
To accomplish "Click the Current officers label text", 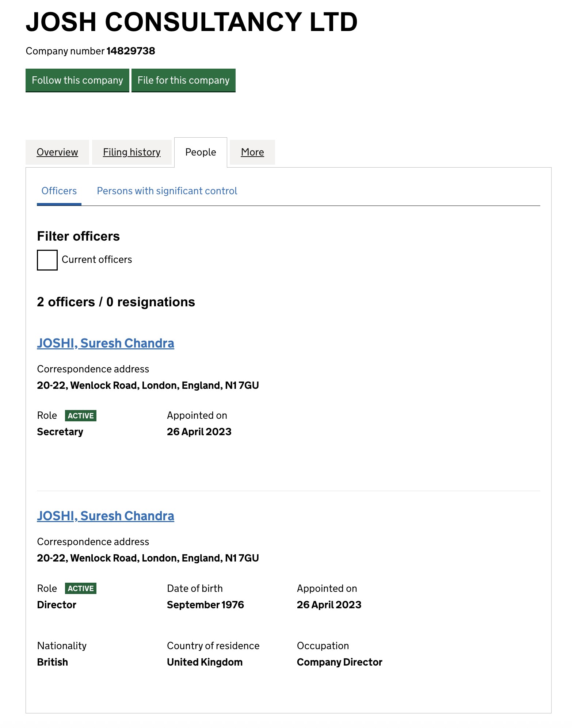I will (97, 260).
